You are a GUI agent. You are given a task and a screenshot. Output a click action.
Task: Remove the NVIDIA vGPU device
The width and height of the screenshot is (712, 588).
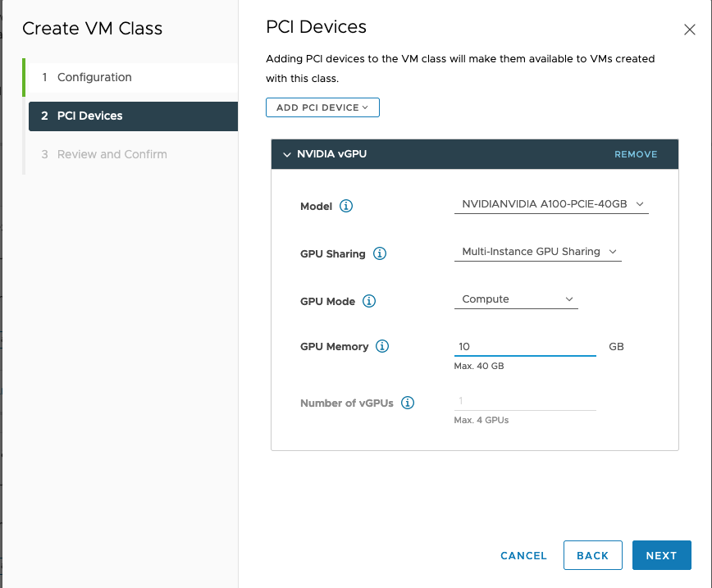(x=636, y=154)
